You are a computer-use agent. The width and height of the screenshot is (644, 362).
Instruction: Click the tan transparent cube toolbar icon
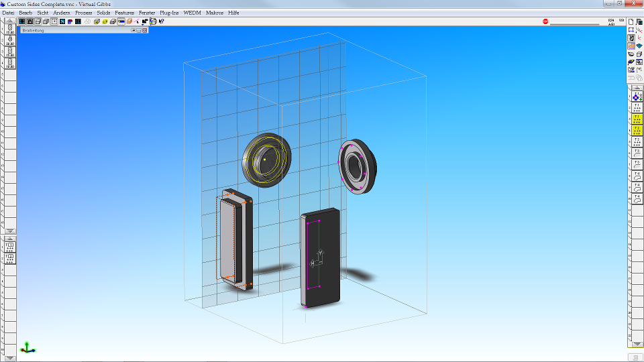(129, 21)
